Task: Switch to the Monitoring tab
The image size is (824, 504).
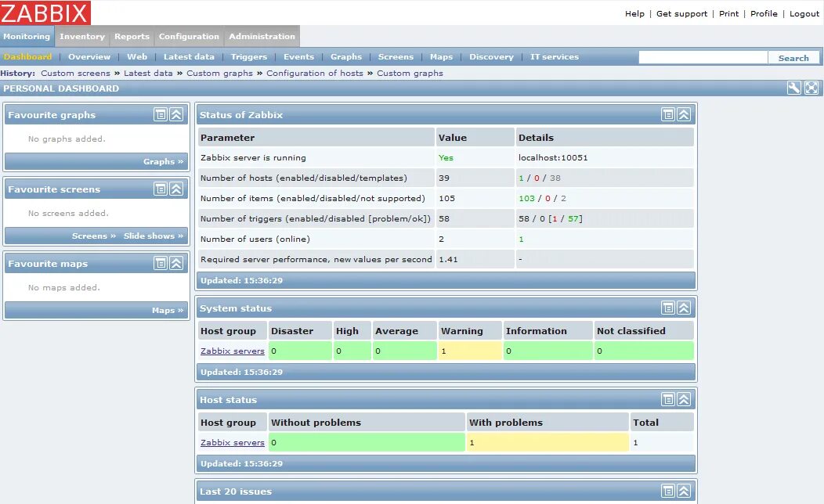Action: 27,36
